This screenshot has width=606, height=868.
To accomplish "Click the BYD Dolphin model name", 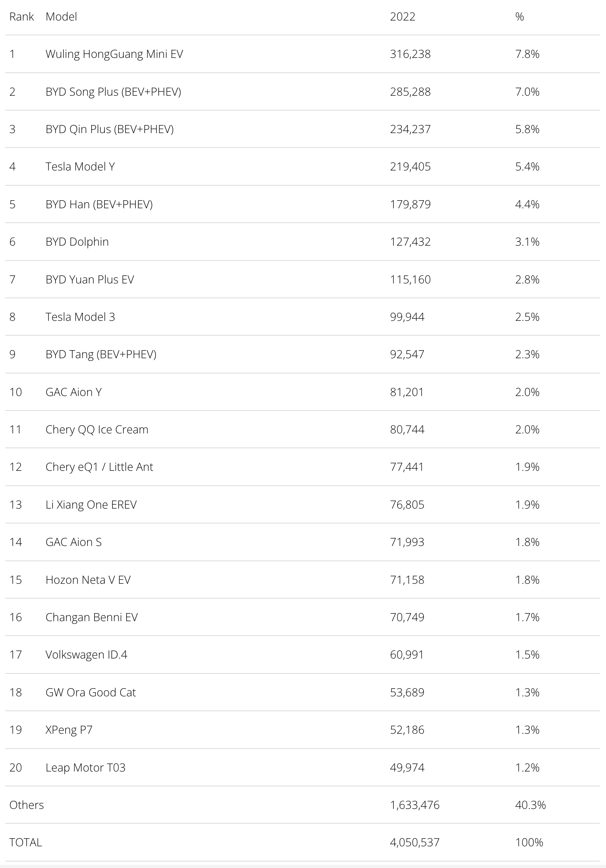I will [x=77, y=242].
